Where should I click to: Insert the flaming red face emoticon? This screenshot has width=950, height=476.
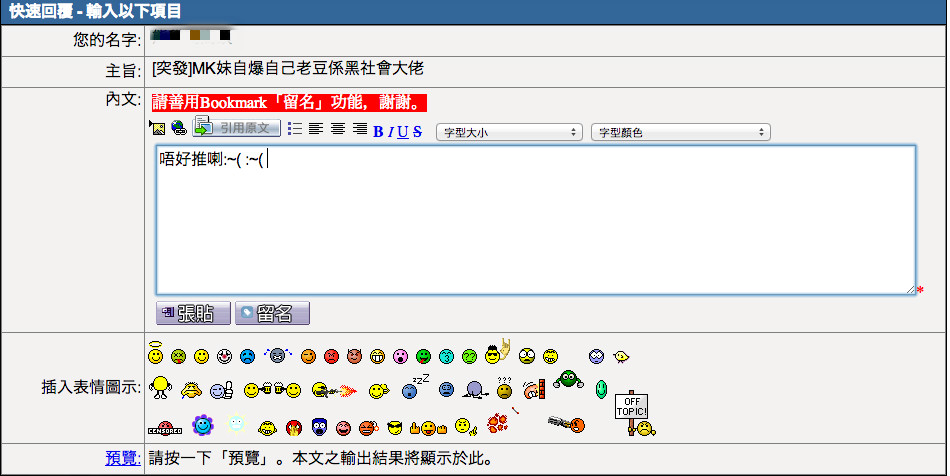294,428
